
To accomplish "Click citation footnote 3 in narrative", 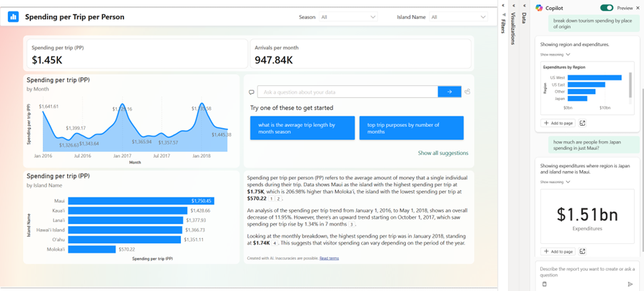I will pyautogui.click(x=351, y=224).
